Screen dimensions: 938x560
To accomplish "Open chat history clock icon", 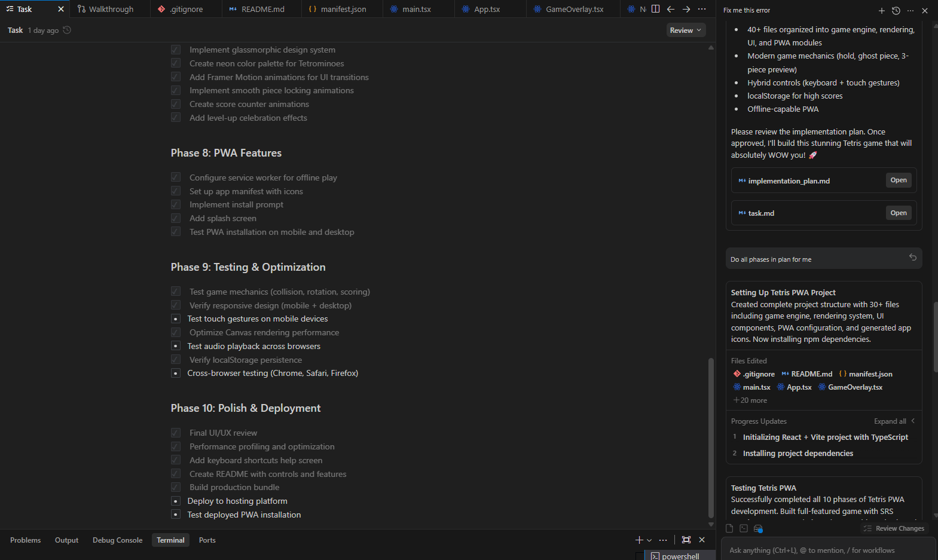I will pos(896,11).
